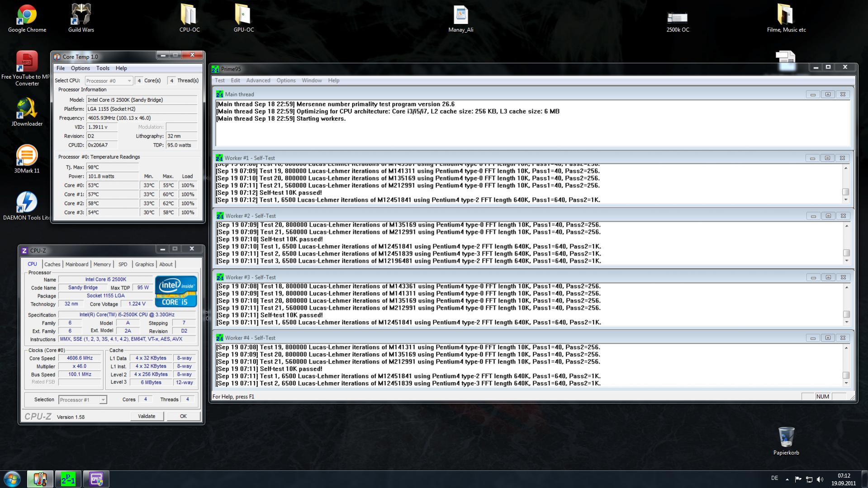The image size is (868, 488).
Task: Switch to About tab in CPU-Z
Action: (x=166, y=265)
